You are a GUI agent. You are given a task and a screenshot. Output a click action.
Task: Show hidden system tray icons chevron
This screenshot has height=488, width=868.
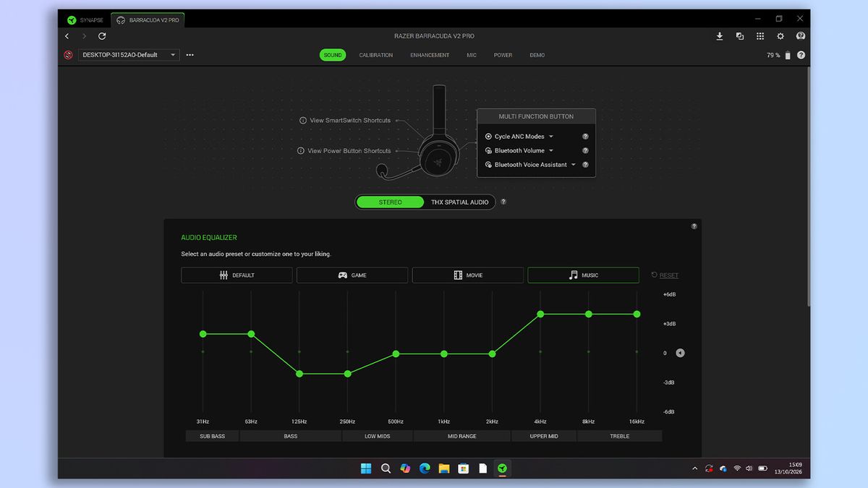pos(695,468)
